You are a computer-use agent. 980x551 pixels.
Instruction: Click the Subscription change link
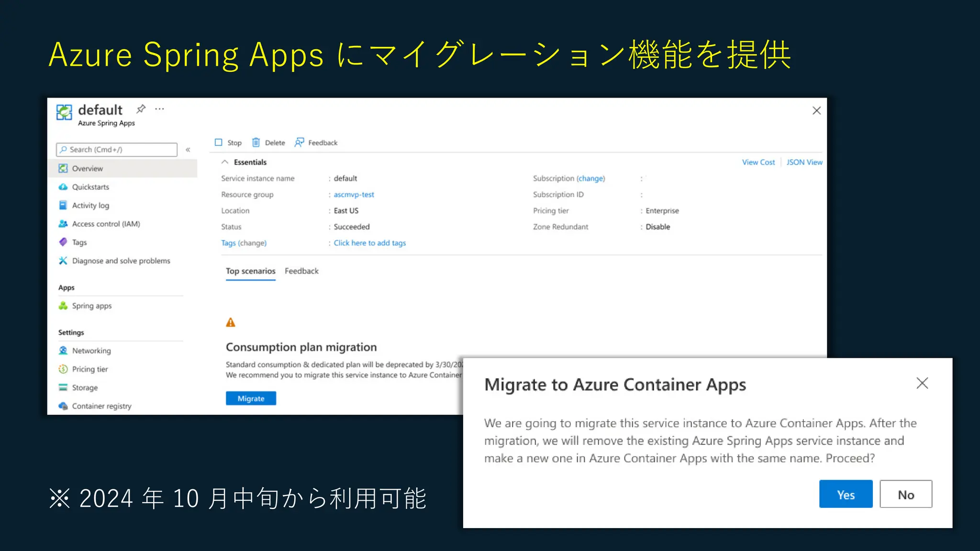click(x=590, y=178)
